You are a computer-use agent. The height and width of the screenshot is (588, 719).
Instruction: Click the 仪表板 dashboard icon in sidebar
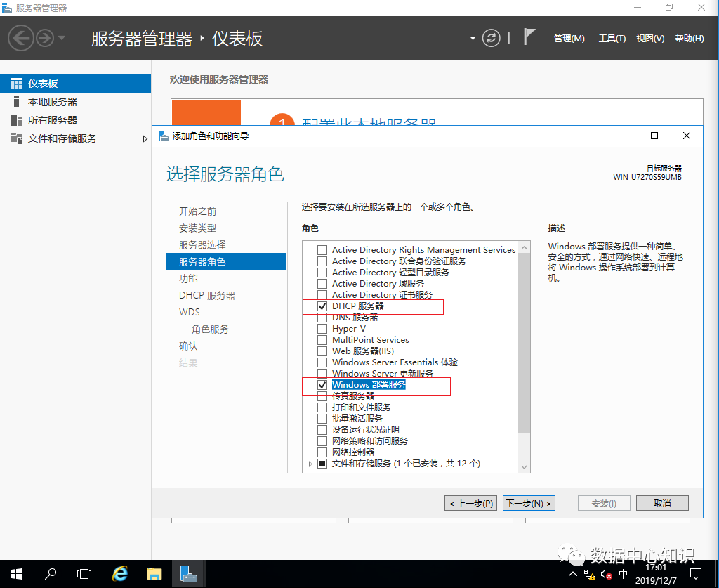[x=17, y=84]
